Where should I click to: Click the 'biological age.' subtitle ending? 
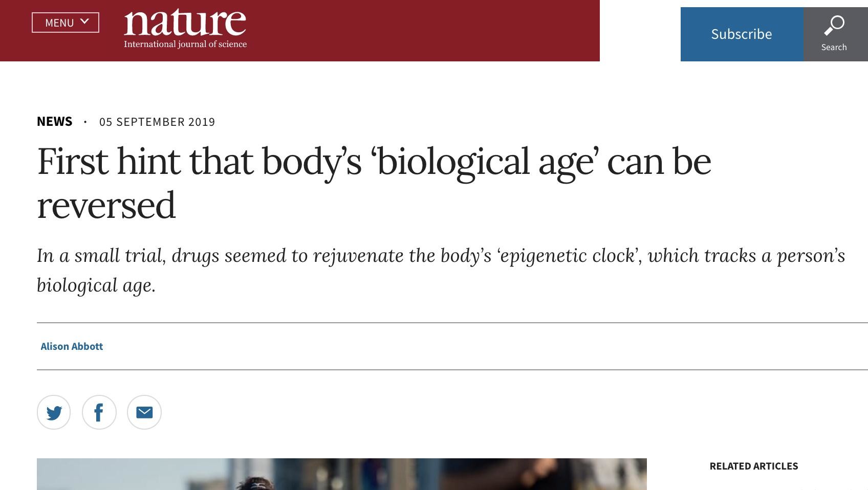96,285
